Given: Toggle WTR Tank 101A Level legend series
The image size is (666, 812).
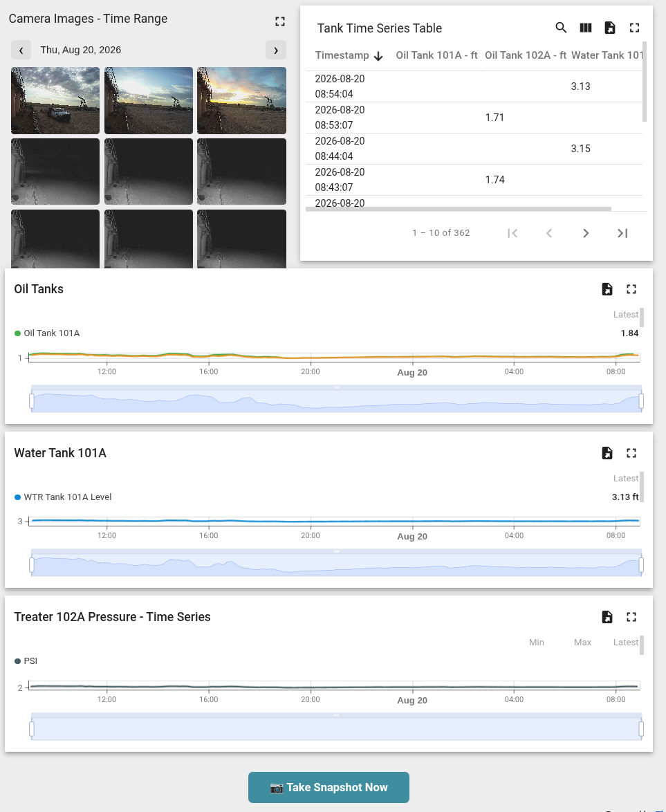Looking at the screenshot, I should (63, 497).
